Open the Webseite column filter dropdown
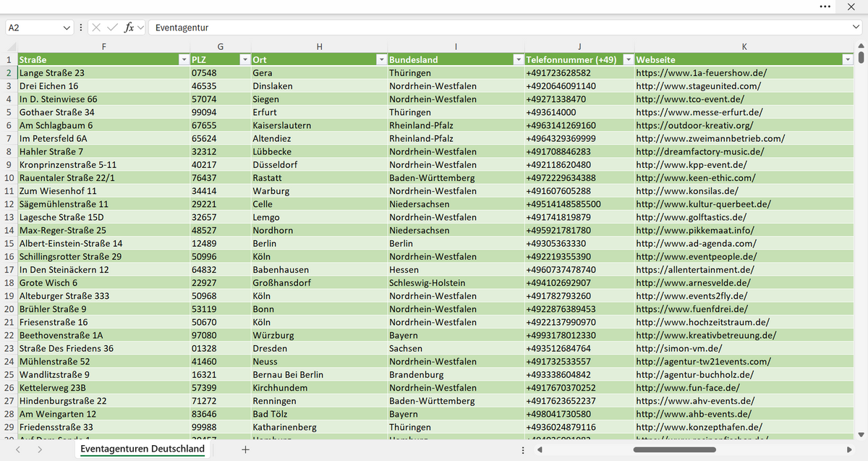The width and height of the screenshot is (868, 461). pos(848,60)
